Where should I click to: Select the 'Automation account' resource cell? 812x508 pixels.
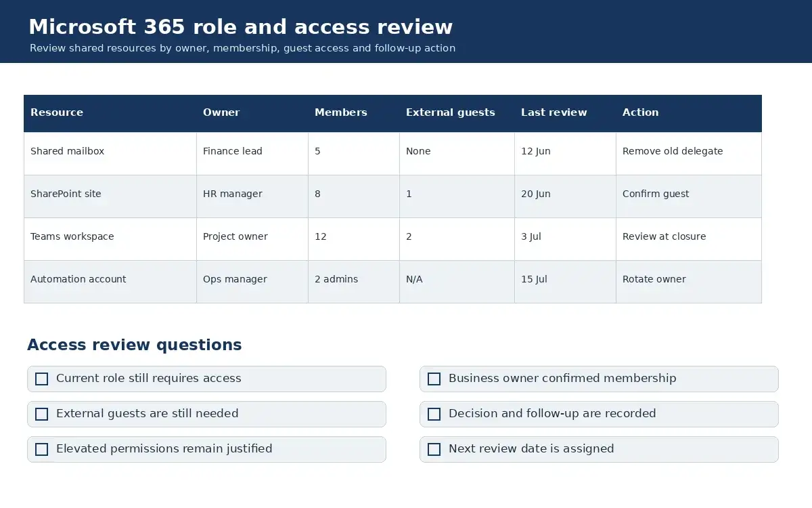(110, 281)
